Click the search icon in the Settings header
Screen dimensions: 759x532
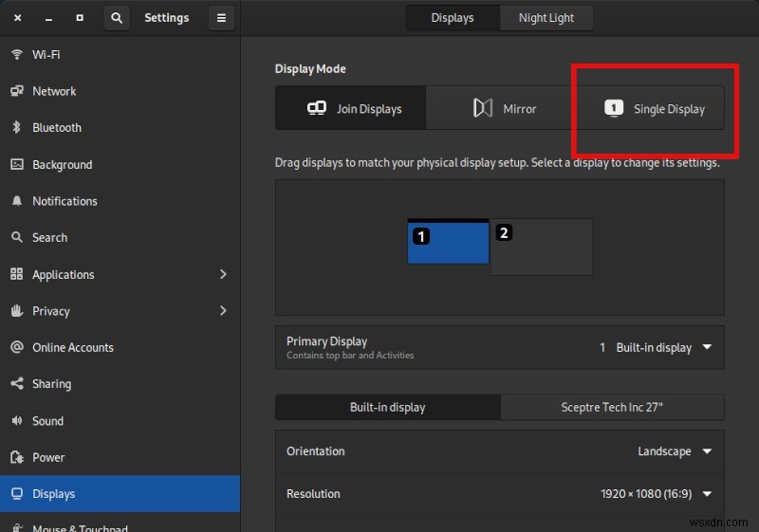pos(117,18)
